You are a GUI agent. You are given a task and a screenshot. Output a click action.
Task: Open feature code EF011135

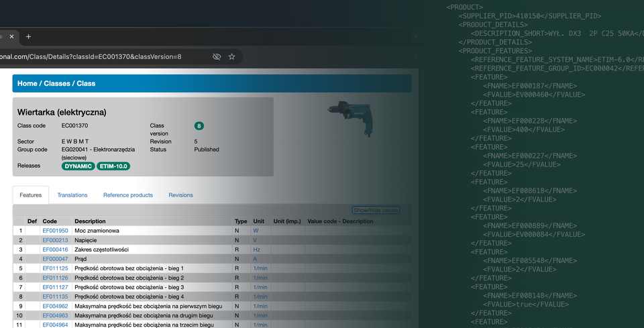tap(56, 296)
